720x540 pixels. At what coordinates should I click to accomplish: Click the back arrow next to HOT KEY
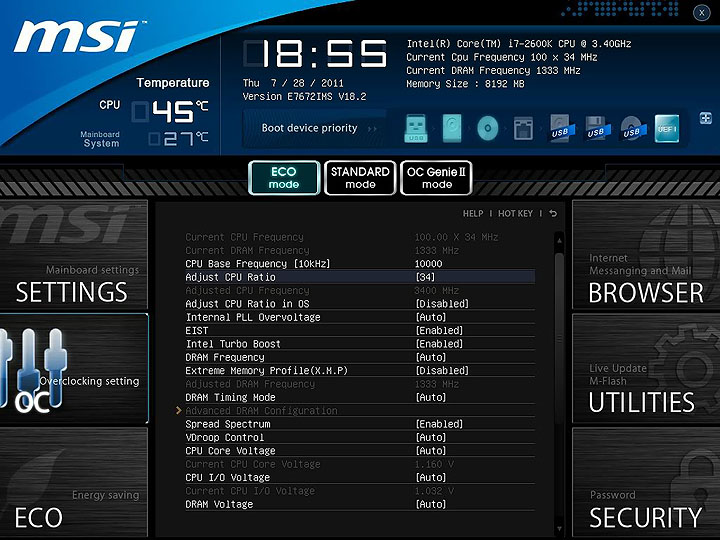coord(553,214)
